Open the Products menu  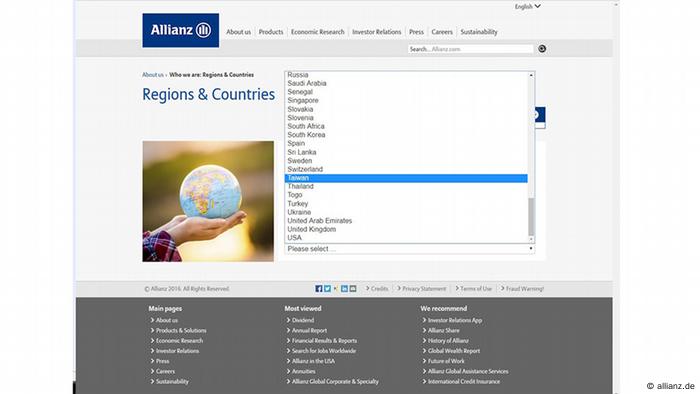[x=271, y=32]
